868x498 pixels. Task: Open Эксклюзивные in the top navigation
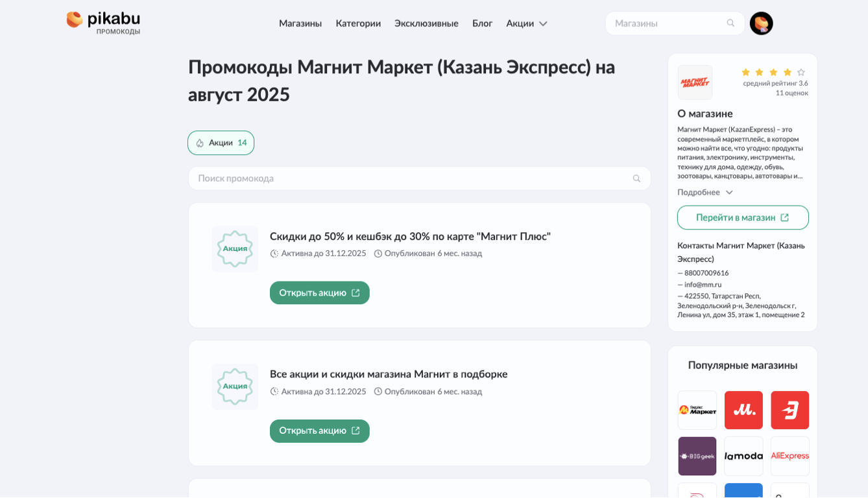pyautogui.click(x=426, y=23)
